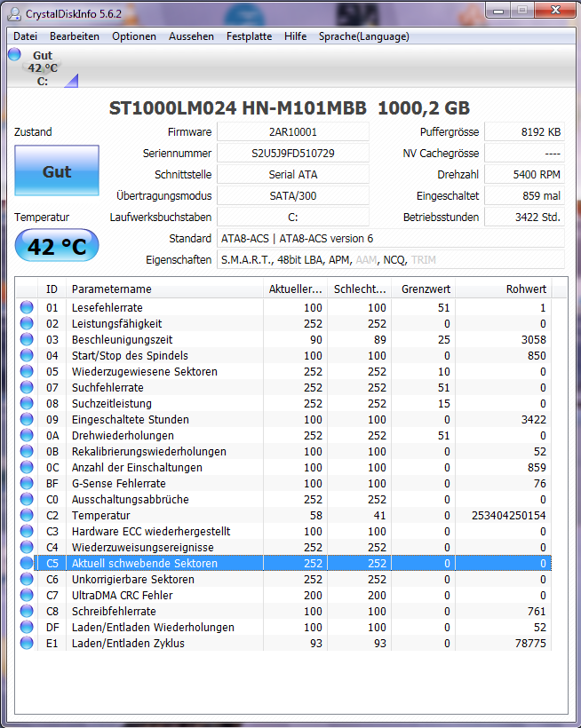Click status orb for Suchzeitleistung row
The image size is (581, 728).
[x=27, y=403]
